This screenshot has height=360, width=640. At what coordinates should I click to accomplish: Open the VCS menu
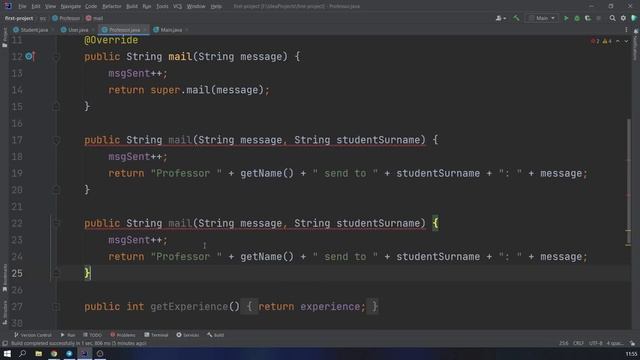pos(178,6)
